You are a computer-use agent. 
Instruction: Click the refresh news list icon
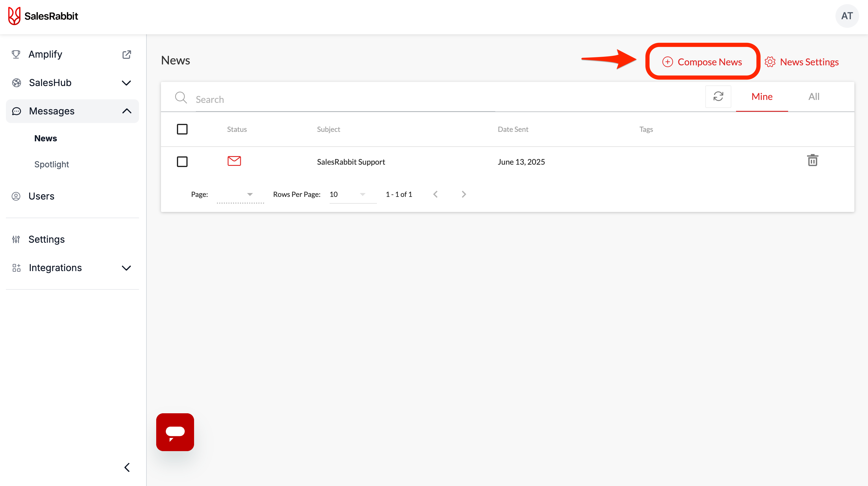point(718,97)
